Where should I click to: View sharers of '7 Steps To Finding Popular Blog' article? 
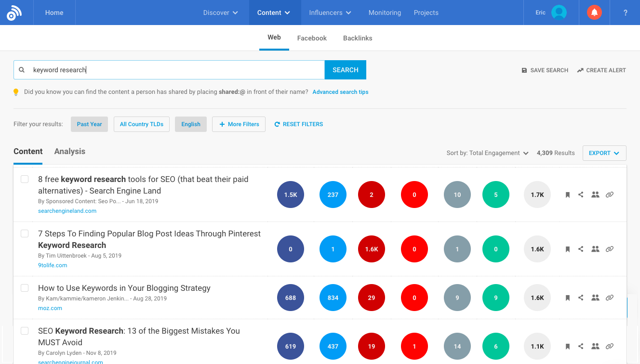[x=595, y=249]
